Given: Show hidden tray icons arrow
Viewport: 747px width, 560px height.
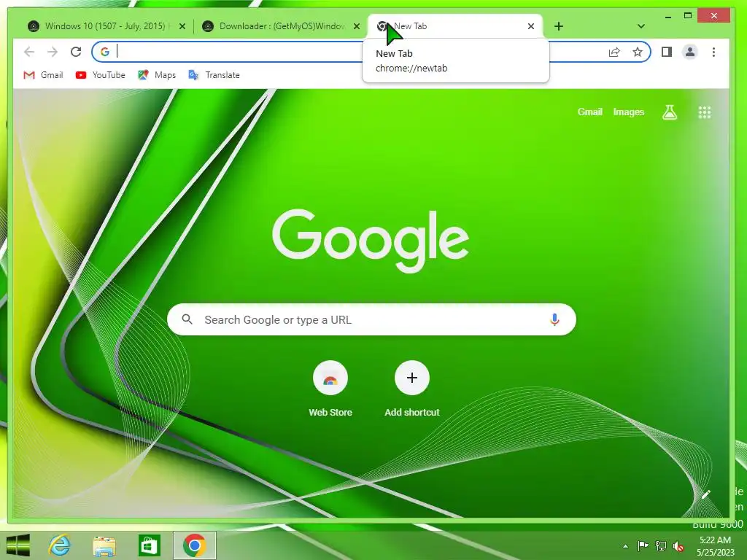Looking at the screenshot, I should click(x=625, y=546).
